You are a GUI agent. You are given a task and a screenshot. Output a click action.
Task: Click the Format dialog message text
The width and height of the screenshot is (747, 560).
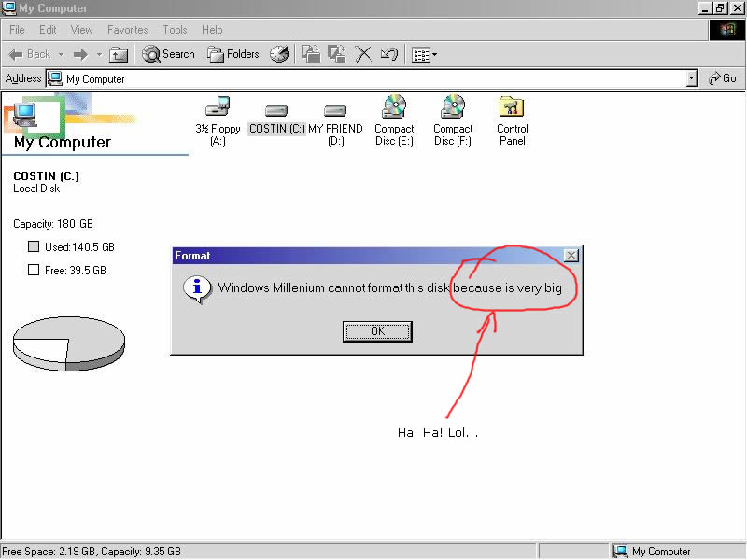389,288
